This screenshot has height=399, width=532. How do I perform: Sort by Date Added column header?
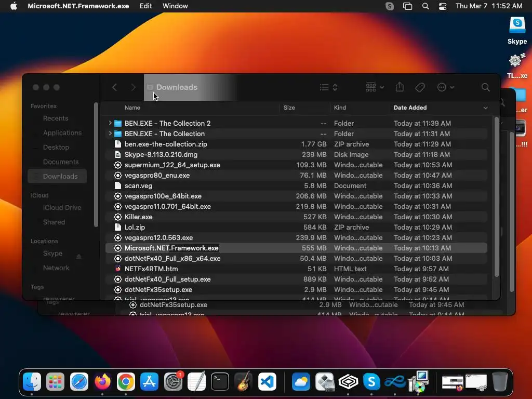[x=410, y=108]
